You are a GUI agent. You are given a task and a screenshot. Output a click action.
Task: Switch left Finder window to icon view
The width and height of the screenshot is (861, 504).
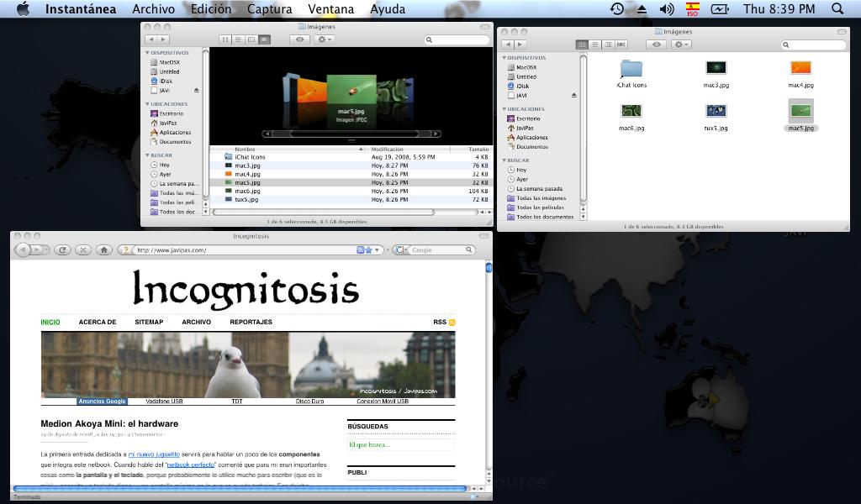[224, 39]
